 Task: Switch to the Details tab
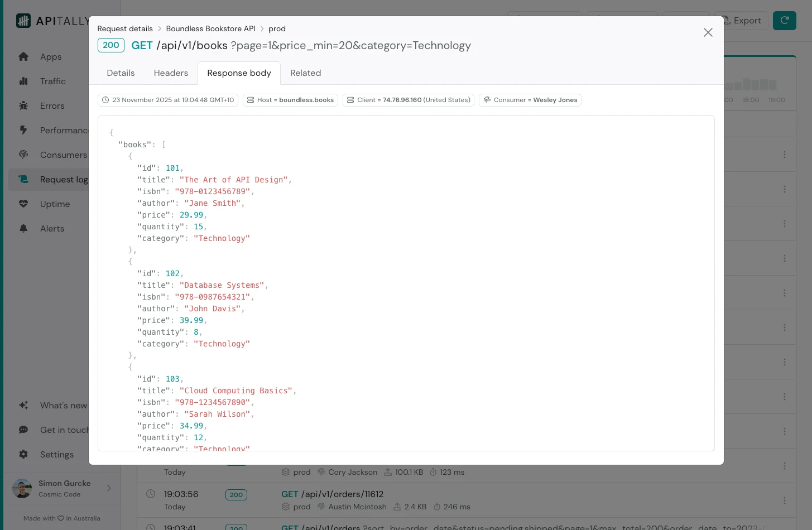pos(121,73)
